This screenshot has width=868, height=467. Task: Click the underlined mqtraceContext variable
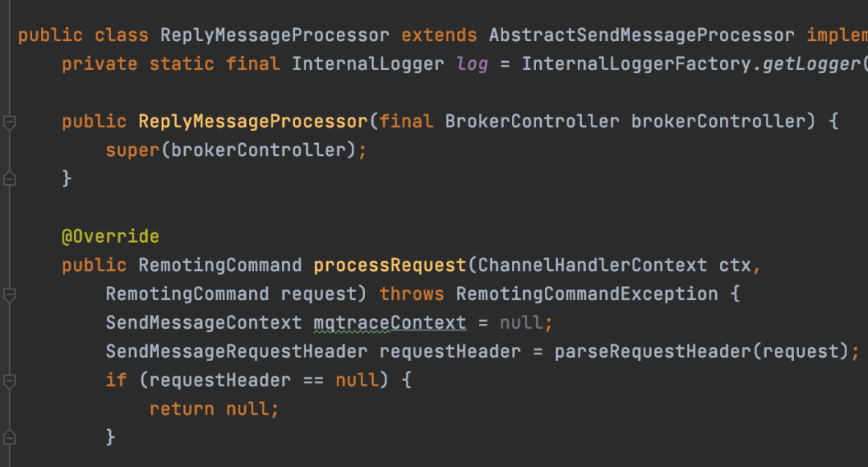coord(390,322)
